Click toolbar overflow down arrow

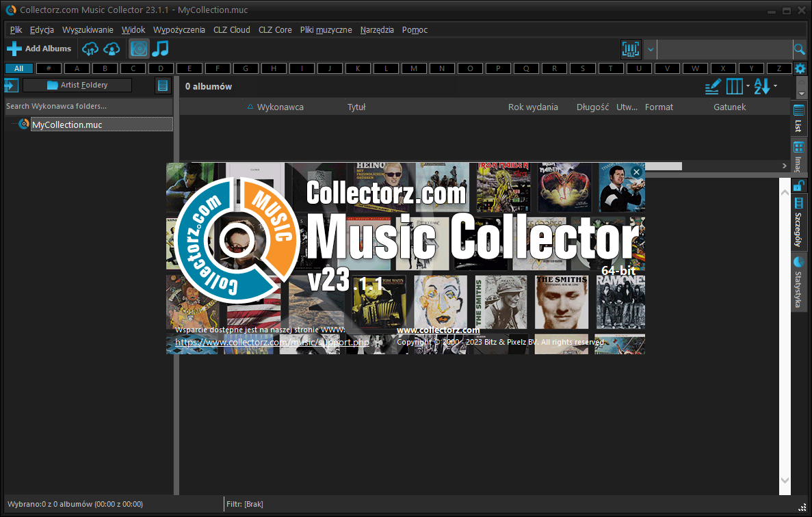point(801,94)
